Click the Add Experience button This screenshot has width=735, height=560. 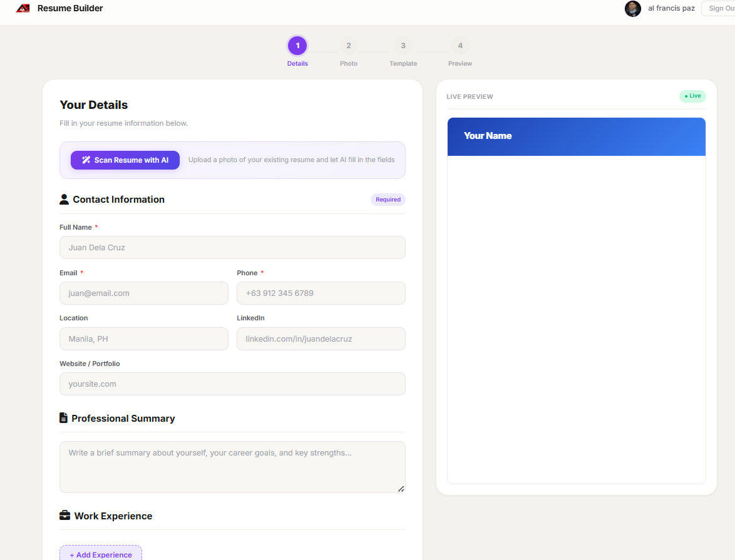(101, 553)
